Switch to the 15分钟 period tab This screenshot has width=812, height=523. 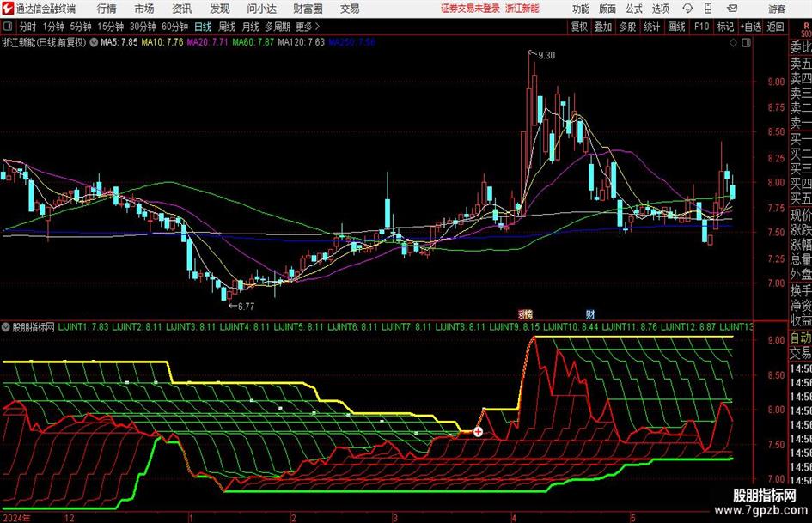(x=110, y=27)
